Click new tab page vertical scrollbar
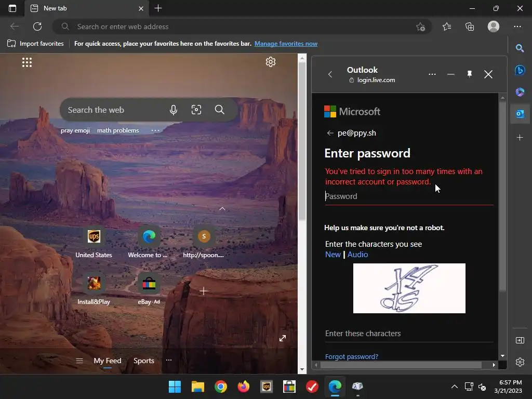Image resolution: width=532 pixels, height=399 pixels. click(x=302, y=141)
